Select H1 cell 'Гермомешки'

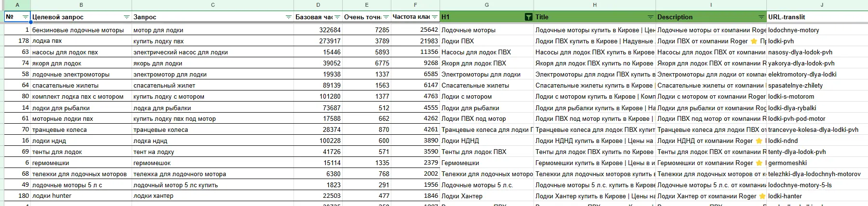click(460, 163)
